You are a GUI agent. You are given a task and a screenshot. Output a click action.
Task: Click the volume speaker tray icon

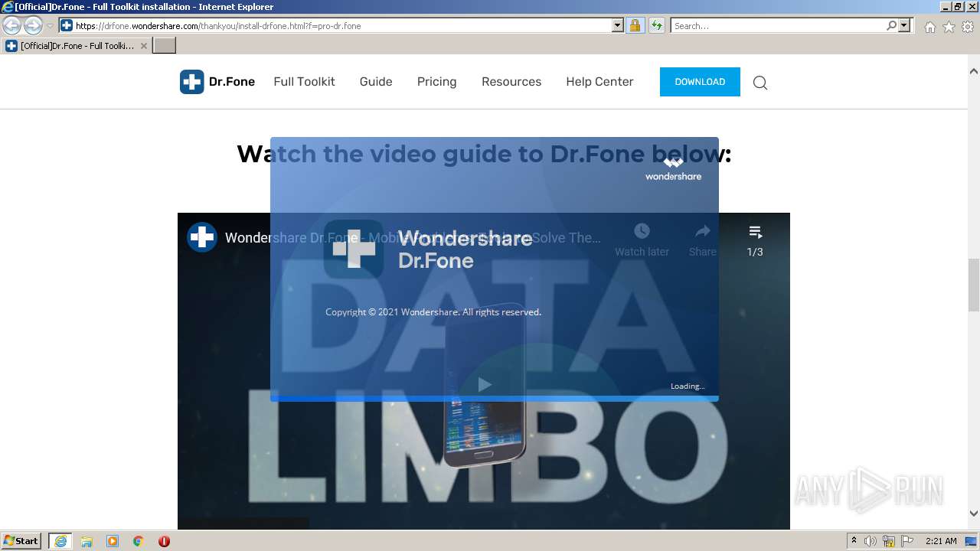[871, 541]
